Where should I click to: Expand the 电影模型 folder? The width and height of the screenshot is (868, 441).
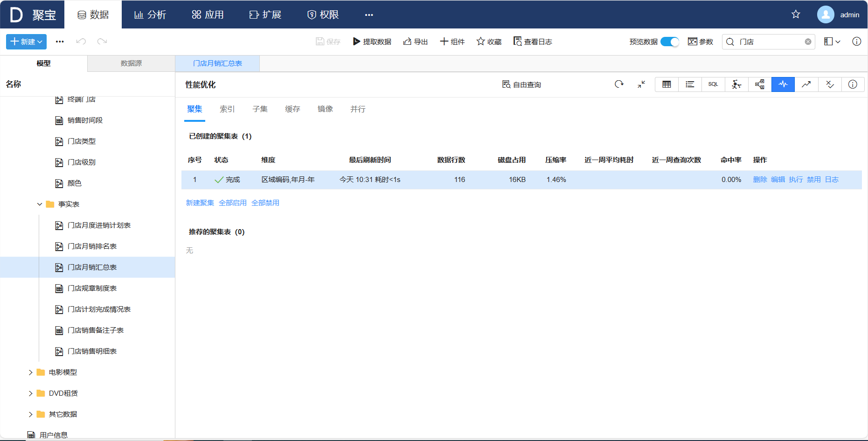point(31,372)
